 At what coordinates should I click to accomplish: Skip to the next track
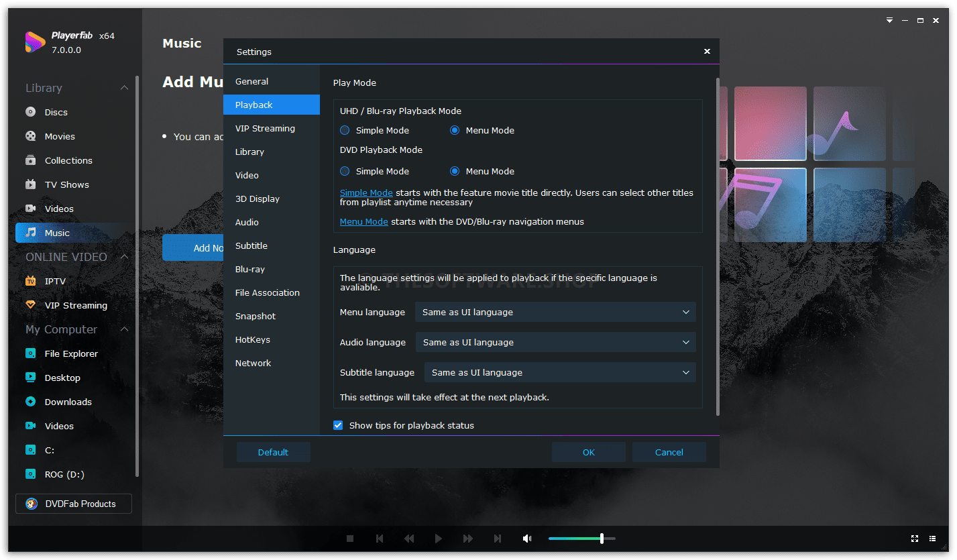498,539
